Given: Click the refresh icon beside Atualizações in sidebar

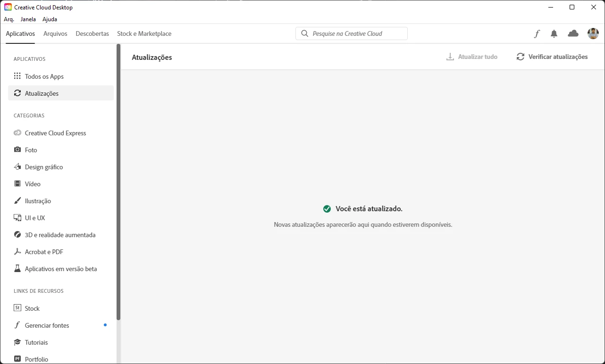Looking at the screenshot, I should coord(17,93).
